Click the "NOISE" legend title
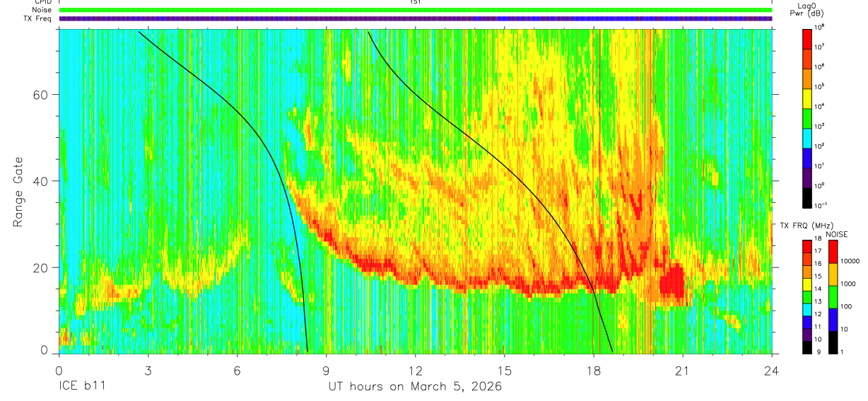 point(836,233)
